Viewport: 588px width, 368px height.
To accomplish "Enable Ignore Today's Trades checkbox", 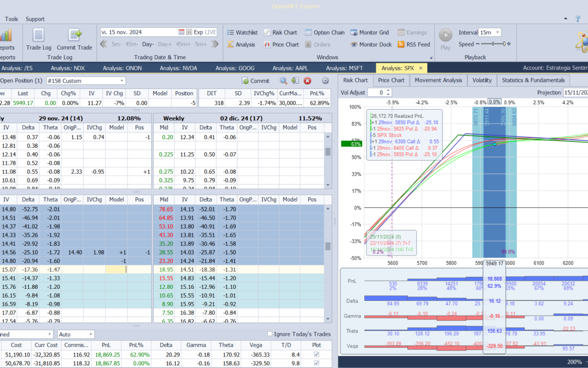I will 270,334.
